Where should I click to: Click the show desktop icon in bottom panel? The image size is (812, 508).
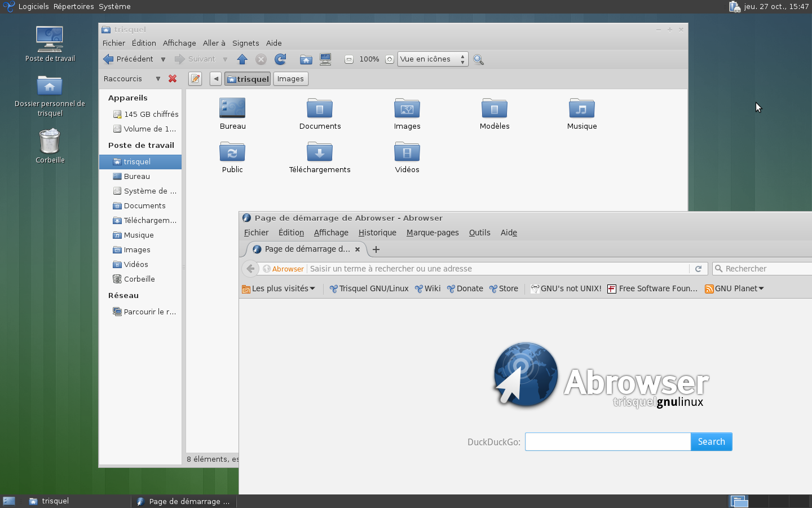click(9, 501)
